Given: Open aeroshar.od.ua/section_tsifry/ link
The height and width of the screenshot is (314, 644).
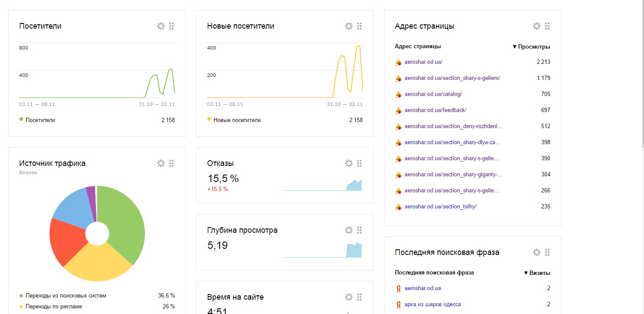Looking at the screenshot, I should click(x=440, y=207).
